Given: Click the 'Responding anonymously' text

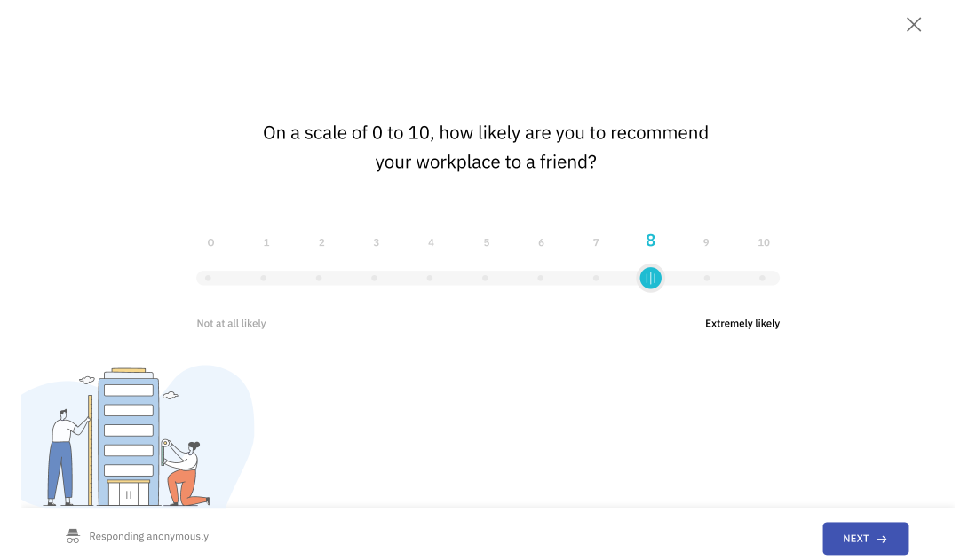Looking at the screenshot, I should click(x=149, y=536).
